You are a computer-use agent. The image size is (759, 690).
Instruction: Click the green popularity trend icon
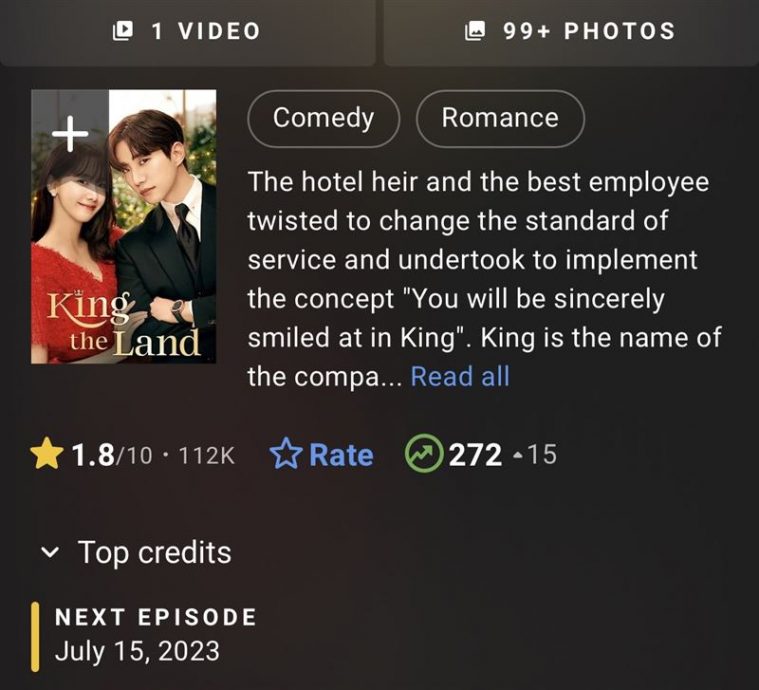click(x=424, y=454)
